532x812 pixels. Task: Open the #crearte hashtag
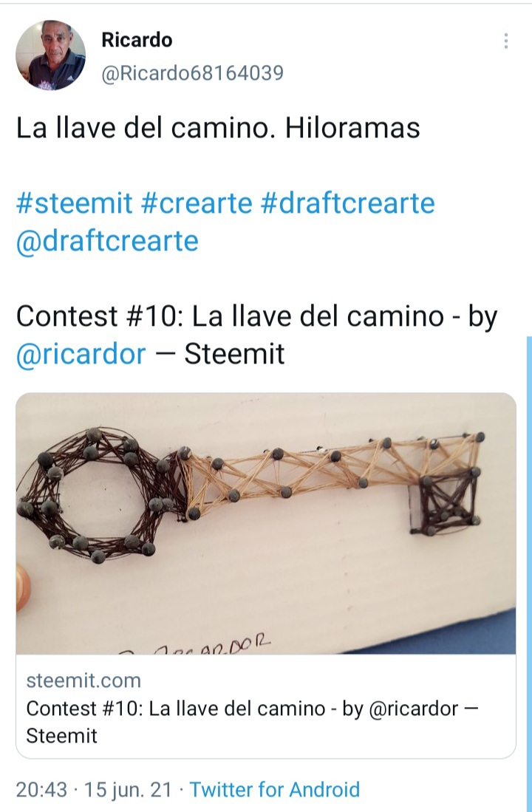(x=197, y=202)
